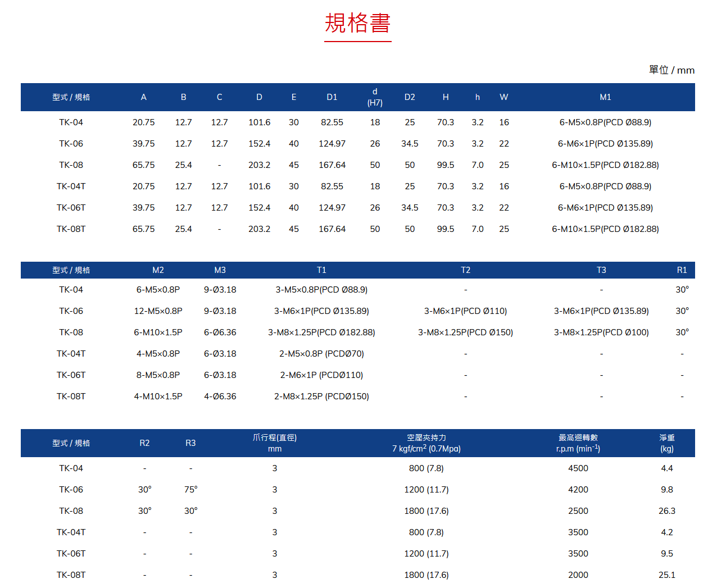Click the R1 column header

pyautogui.click(x=682, y=270)
